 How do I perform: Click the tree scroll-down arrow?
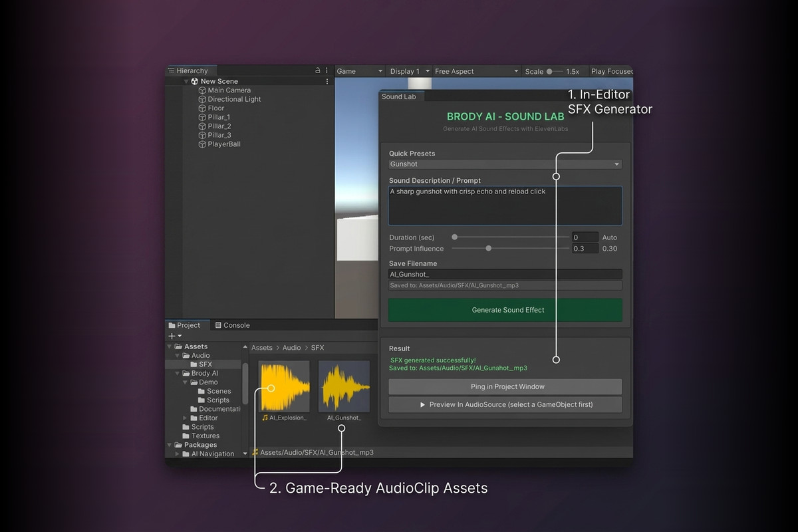coord(245,454)
